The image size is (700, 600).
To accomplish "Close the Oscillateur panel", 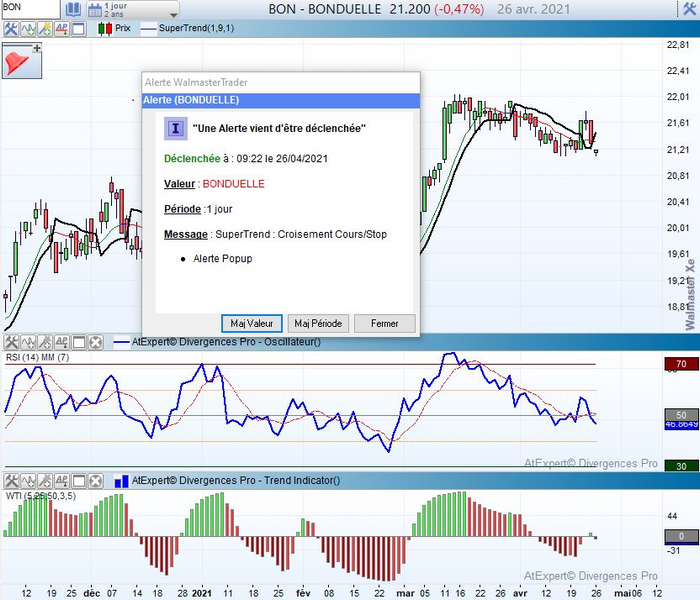I will [x=96, y=342].
